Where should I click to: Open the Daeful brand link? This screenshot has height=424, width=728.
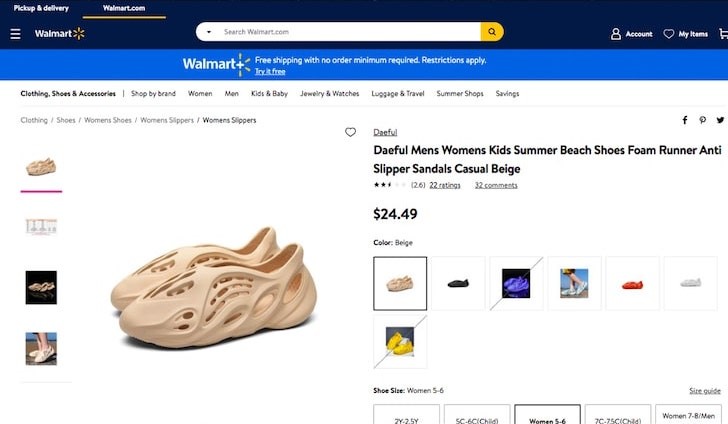tap(385, 132)
